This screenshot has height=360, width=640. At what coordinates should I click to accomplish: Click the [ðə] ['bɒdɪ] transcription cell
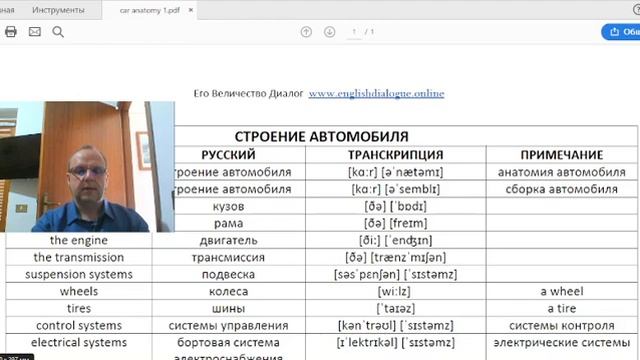click(396, 206)
